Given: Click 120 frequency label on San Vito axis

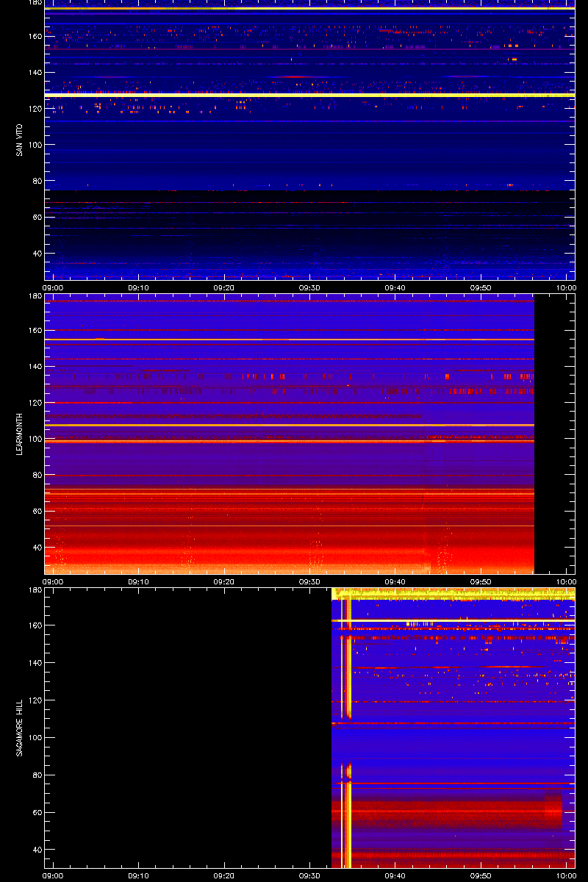Looking at the screenshot, I should [x=34, y=109].
